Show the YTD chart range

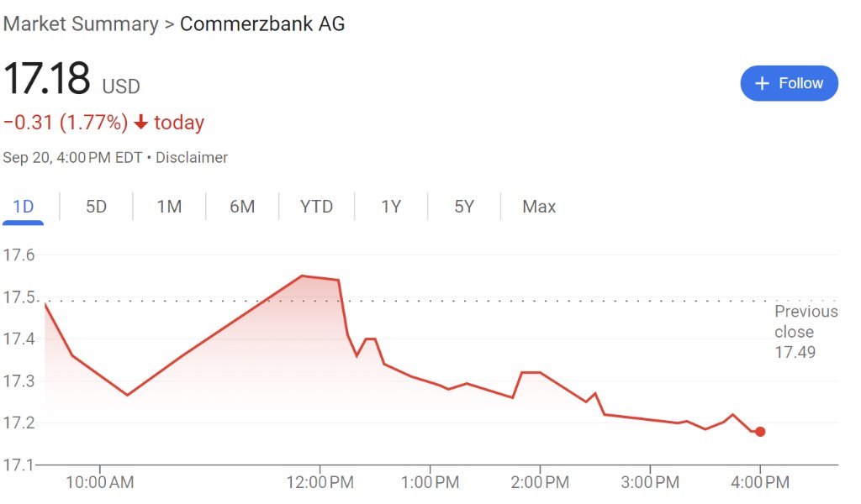[x=316, y=207]
